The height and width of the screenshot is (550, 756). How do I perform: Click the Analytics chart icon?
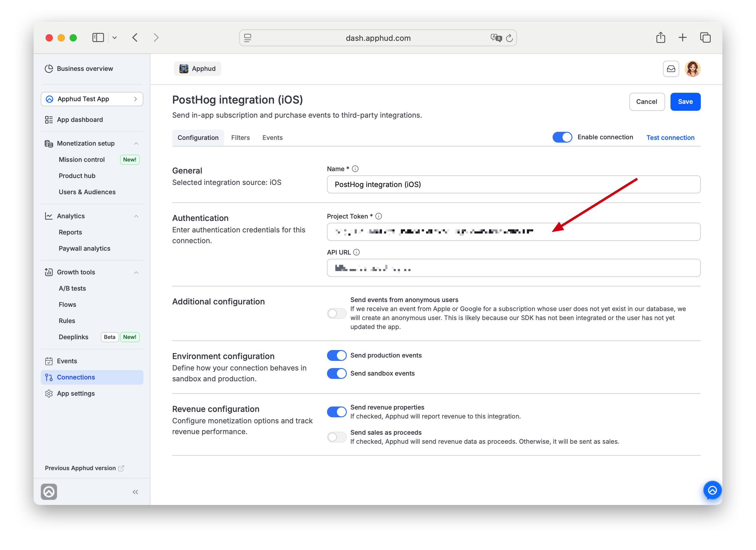[x=49, y=216]
